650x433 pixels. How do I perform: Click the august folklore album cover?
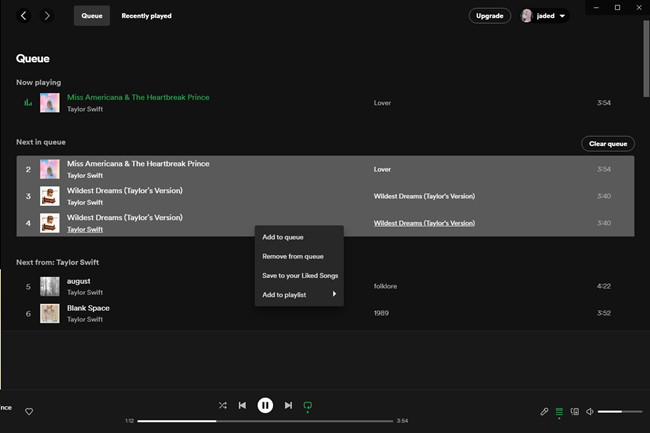coord(50,286)
